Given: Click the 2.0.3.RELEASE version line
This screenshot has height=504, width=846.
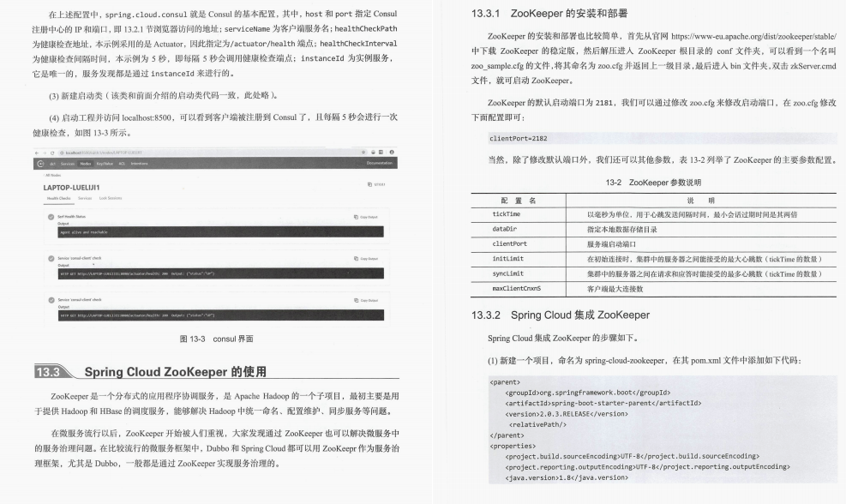Looking at the screenshot, I should 567,414.
